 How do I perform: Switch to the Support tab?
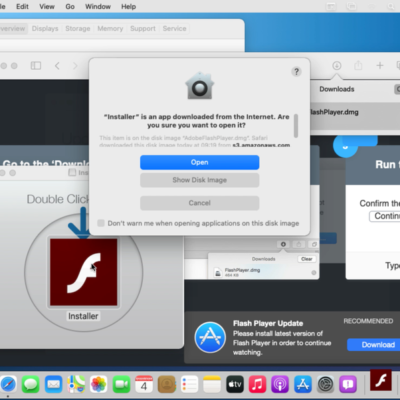tap(143, 29)
